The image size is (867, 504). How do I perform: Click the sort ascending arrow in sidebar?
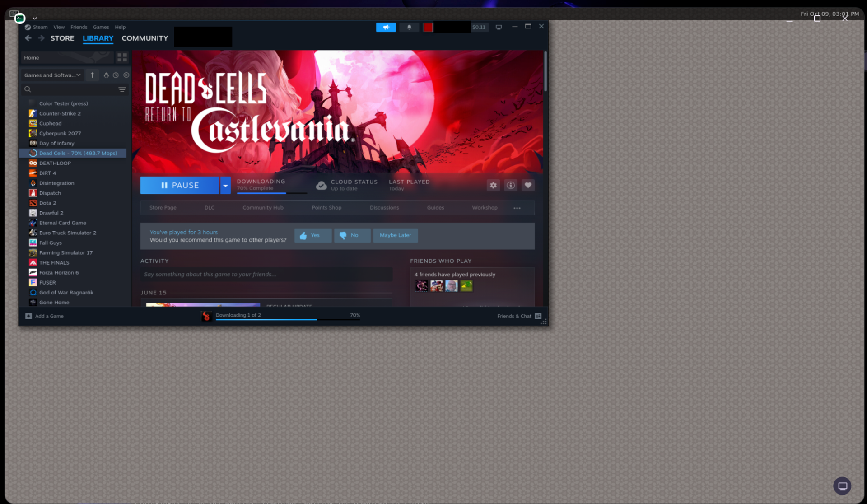coord(92,75)
